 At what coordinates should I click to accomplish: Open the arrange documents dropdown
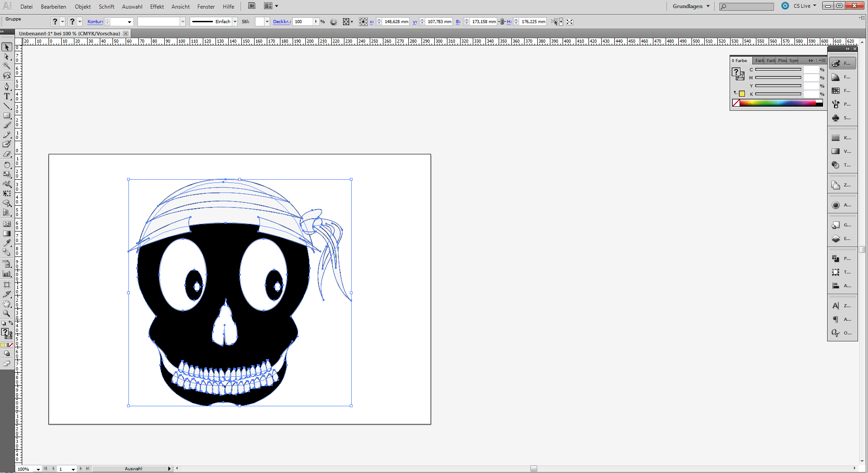[x=271, y=6]
